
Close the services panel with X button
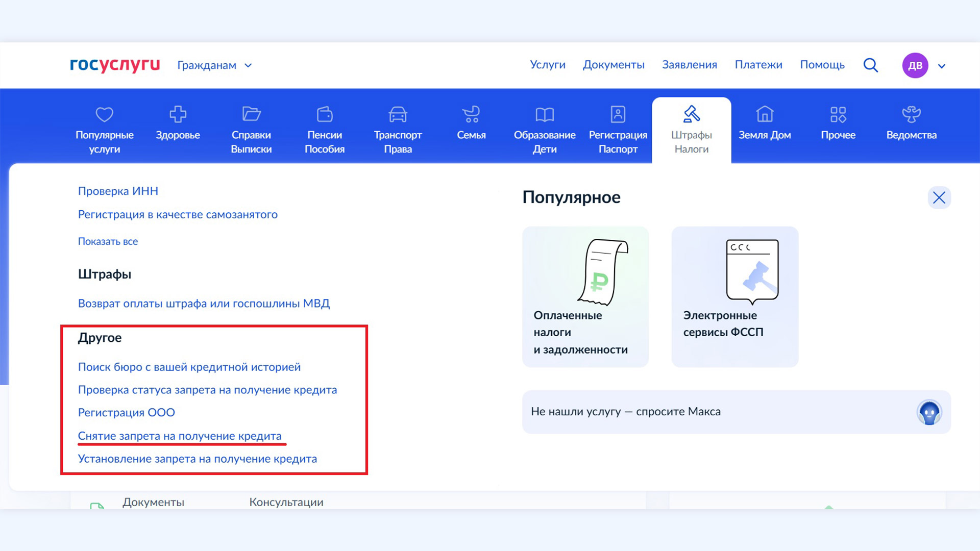click(939, 197)
